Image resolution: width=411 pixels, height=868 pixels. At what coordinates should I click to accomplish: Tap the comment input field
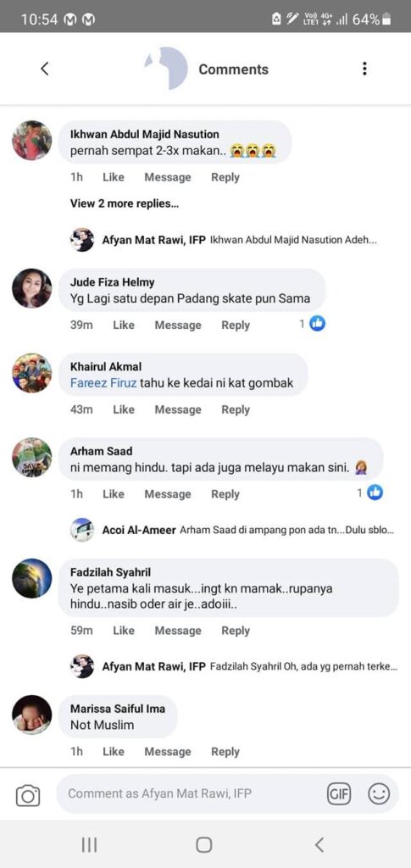pyautogui.click(x=192, y=793)
